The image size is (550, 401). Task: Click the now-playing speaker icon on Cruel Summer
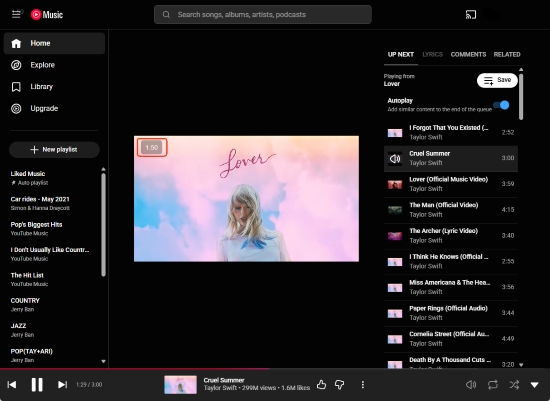pos(395,159)
